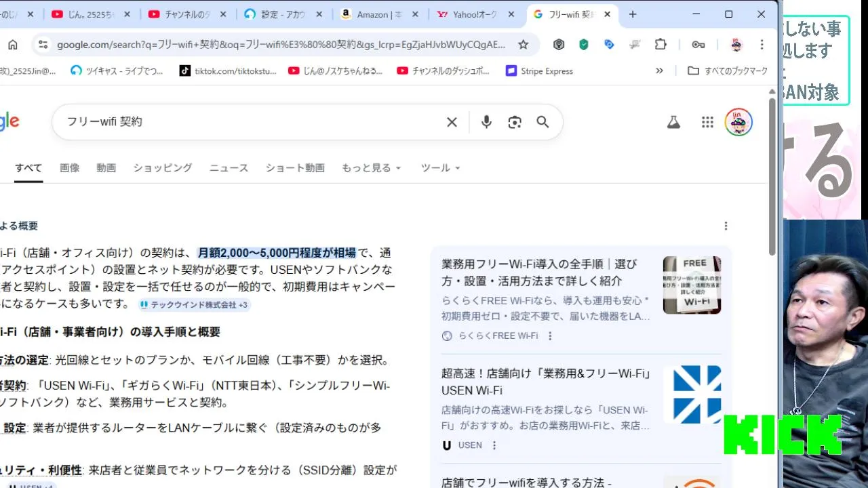The image size is (868, 488).
Task: Select the すべて search filter
Action: [x=28, y=167]
